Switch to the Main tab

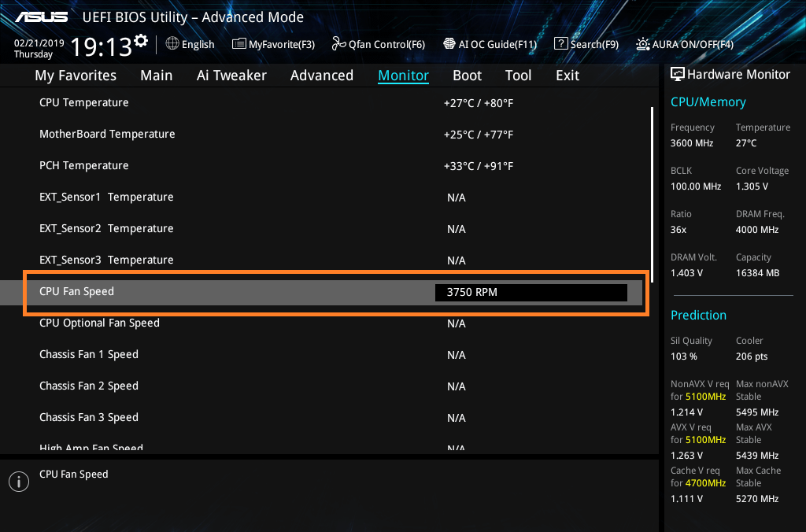[x=157, y=76]
